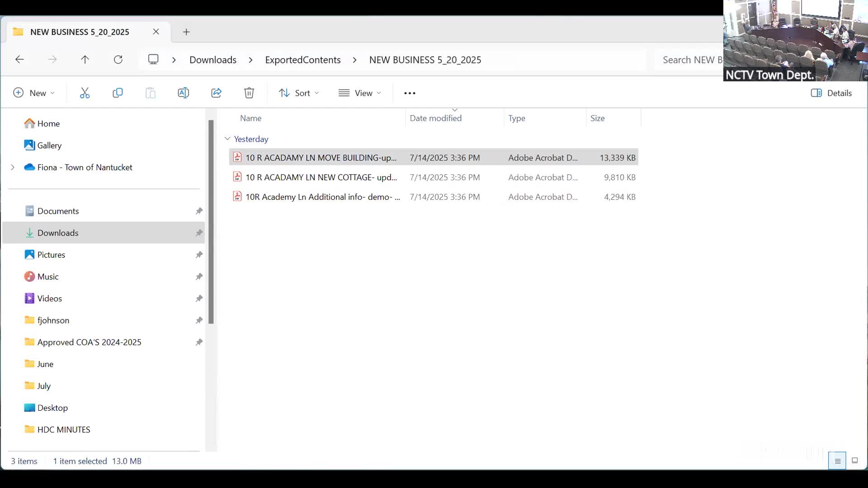Viewport: 868px width, 488px height.
Task: Unpin Documents from Quick access
Action: tap(199, 211)
